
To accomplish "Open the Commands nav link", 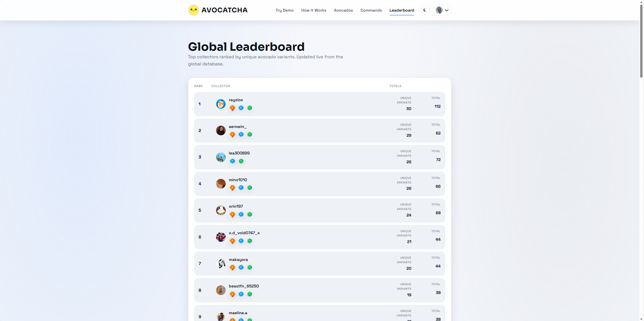I will click(371, 10).
